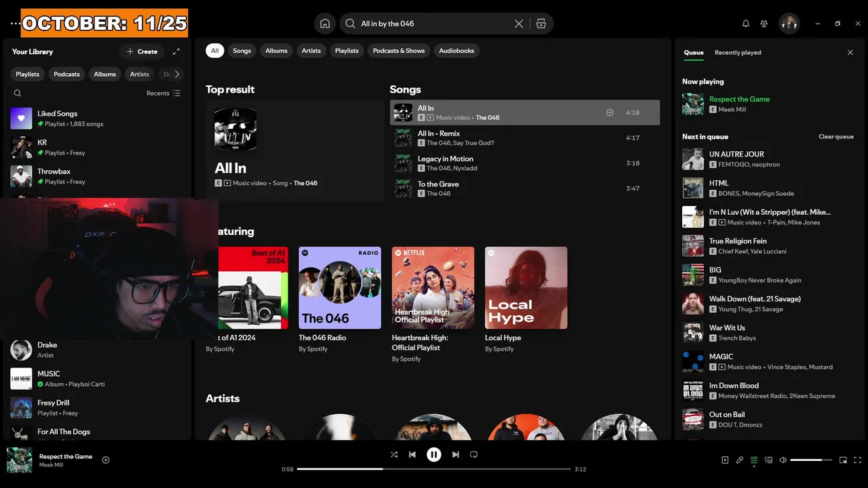The height and width of the screenshot is (488, 868).
Task: Open the miniplayer
Action: (x=843, y=460)
